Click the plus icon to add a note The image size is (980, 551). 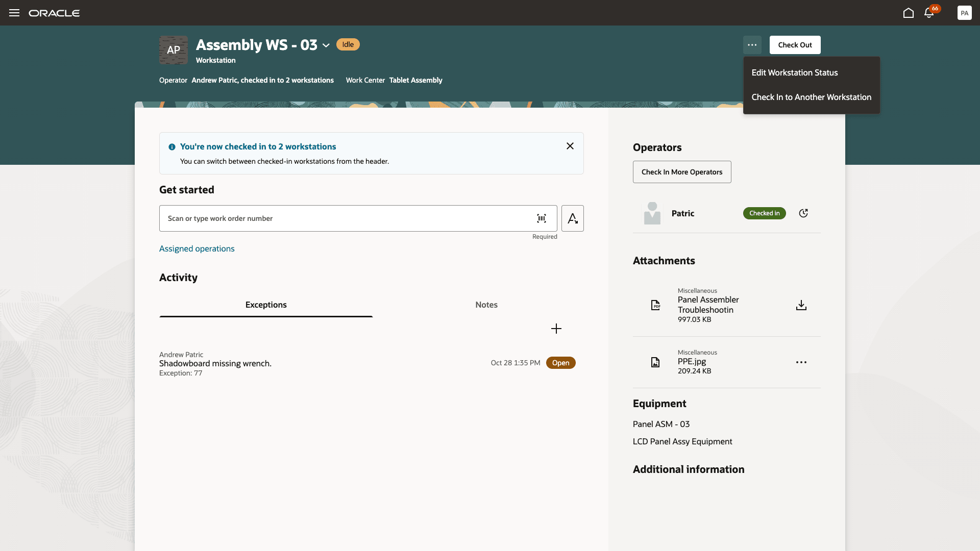(x=556, y=329)
